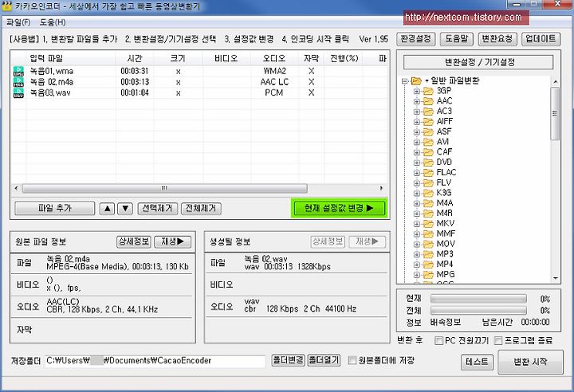Viewport: 574px width, 392px height.
Task: Expand the 3GP tree node
Action: click(x=417, y=91)
